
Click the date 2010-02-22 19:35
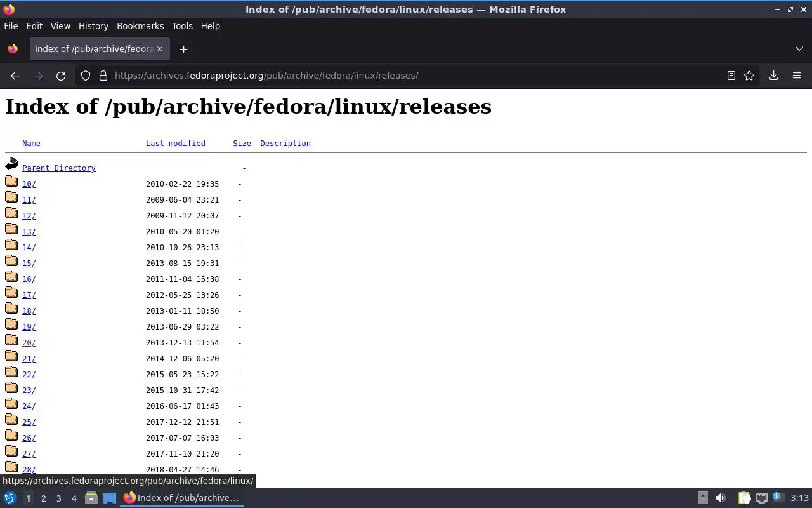(x=183, y=184)
